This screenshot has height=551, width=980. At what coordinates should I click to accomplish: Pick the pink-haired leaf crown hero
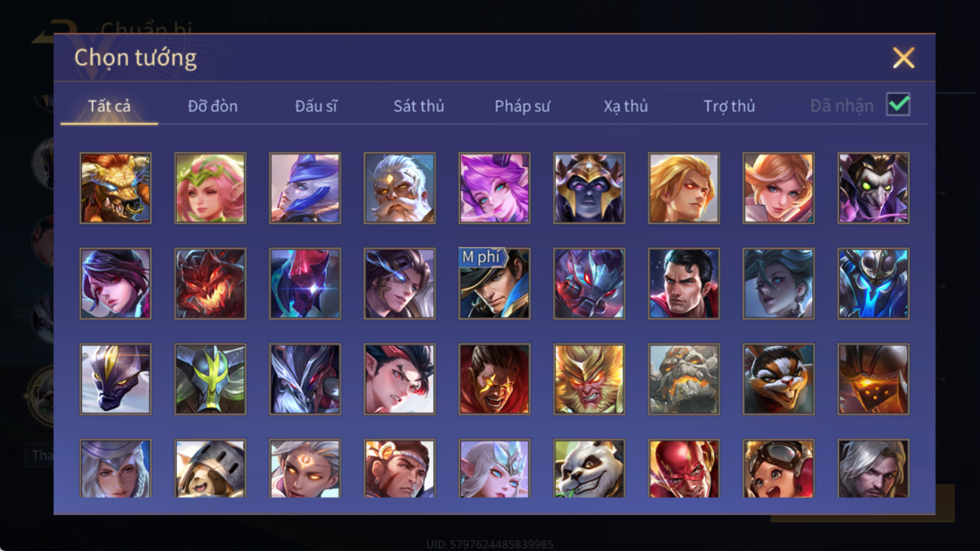(210, 188)
